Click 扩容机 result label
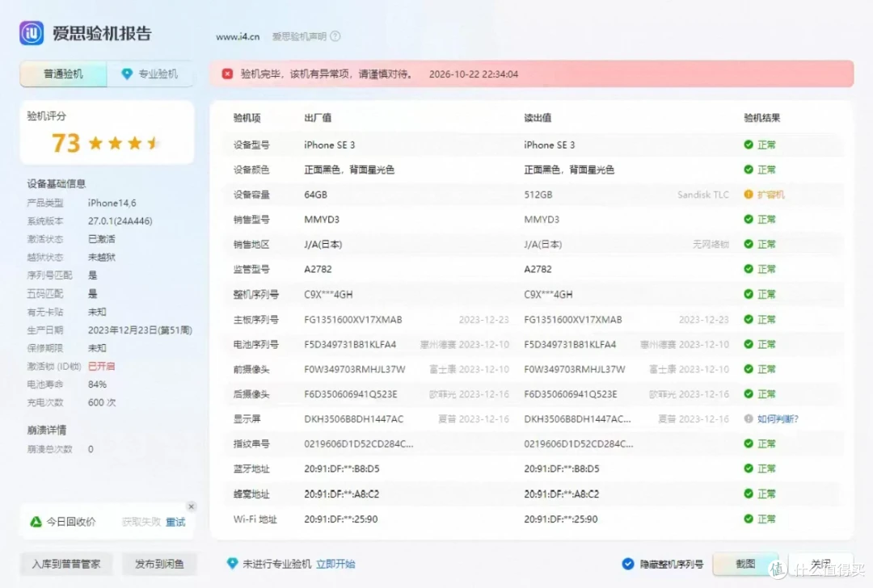Viewport: 873px width, 588px height. coord(771,194)
